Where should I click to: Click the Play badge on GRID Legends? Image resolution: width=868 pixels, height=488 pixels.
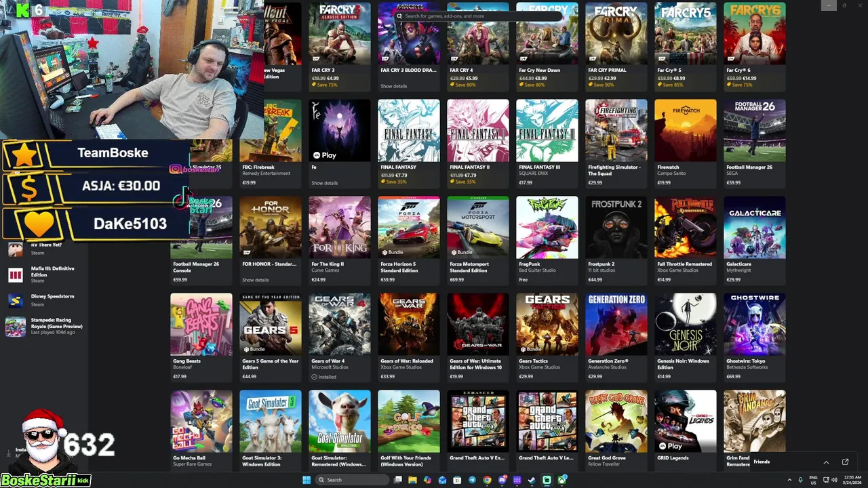(x=671, y=446)
